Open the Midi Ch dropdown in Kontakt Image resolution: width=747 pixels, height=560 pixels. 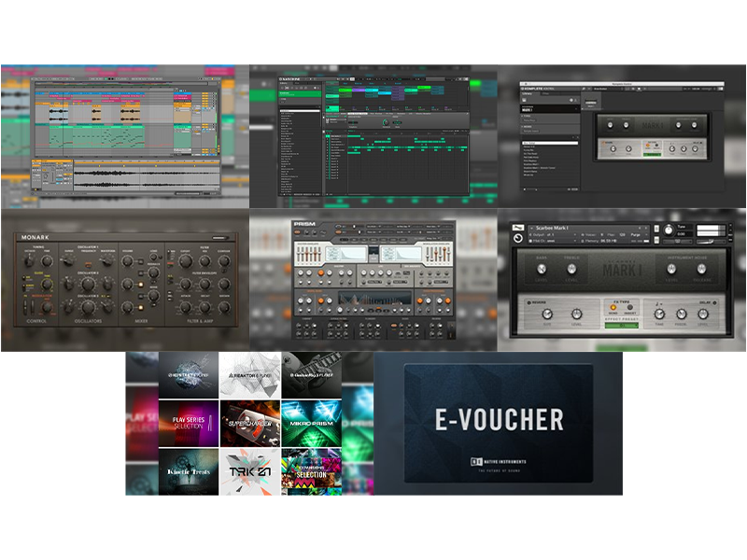click(553, 241)
